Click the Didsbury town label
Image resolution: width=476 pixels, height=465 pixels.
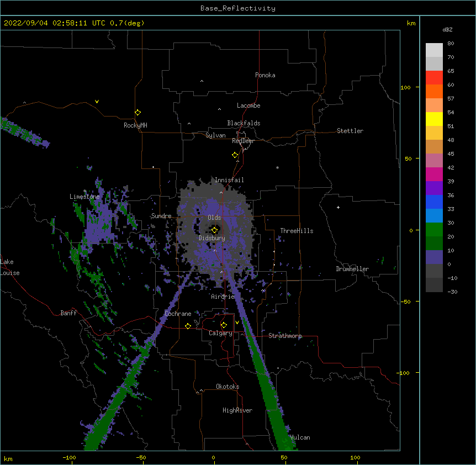coord(212,238)
